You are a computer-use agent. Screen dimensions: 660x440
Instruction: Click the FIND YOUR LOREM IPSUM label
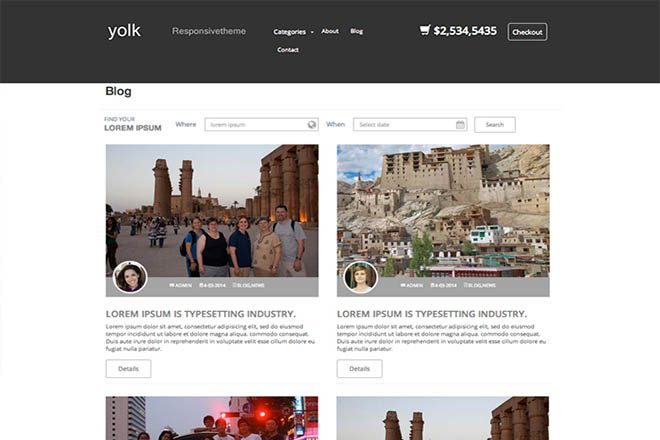click(x=133, y=124)
